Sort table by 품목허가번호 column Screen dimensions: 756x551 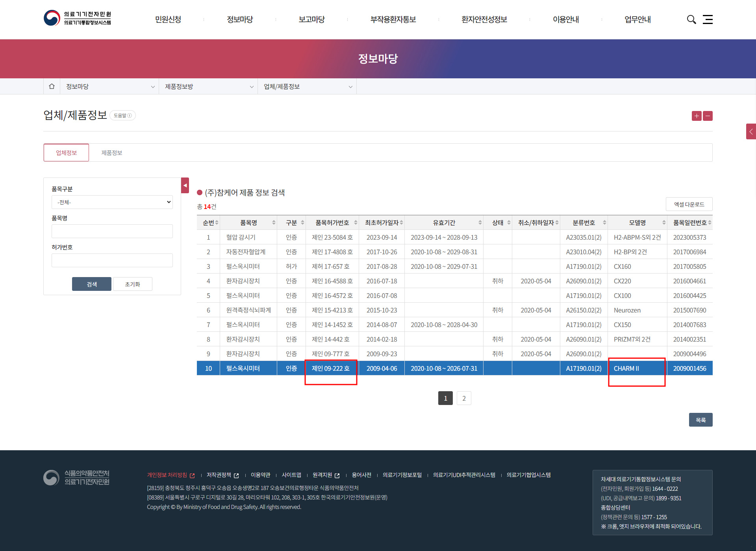(x=356, y=223)
